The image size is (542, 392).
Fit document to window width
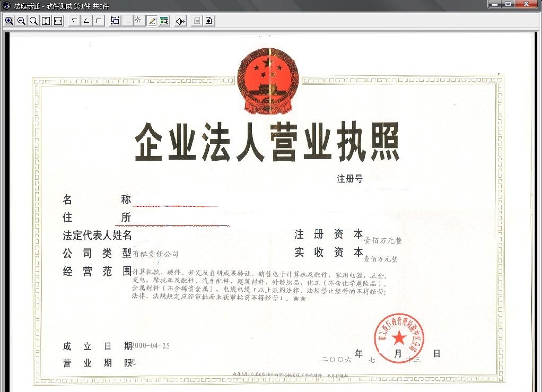tap(58, 21)
